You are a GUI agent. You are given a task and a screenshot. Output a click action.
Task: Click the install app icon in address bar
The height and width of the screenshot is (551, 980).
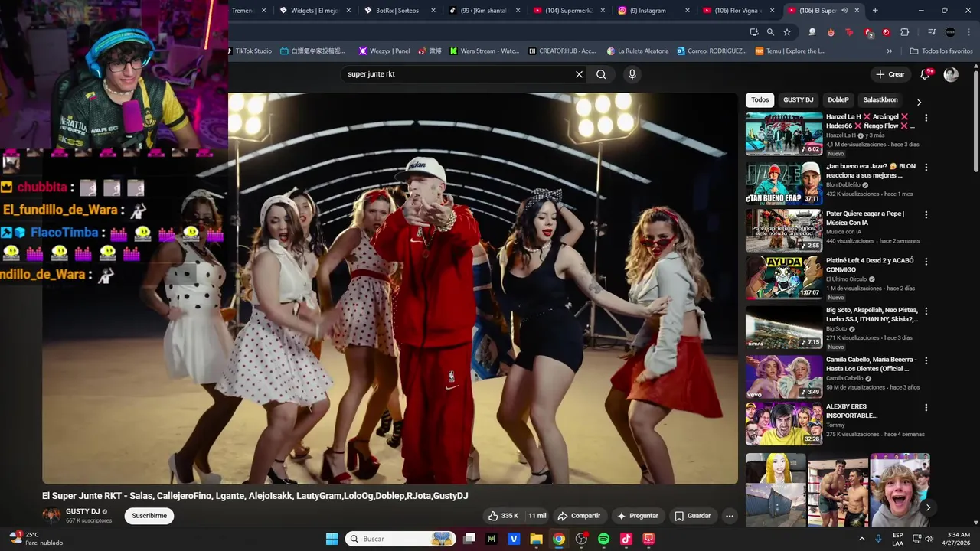(754, 32)
